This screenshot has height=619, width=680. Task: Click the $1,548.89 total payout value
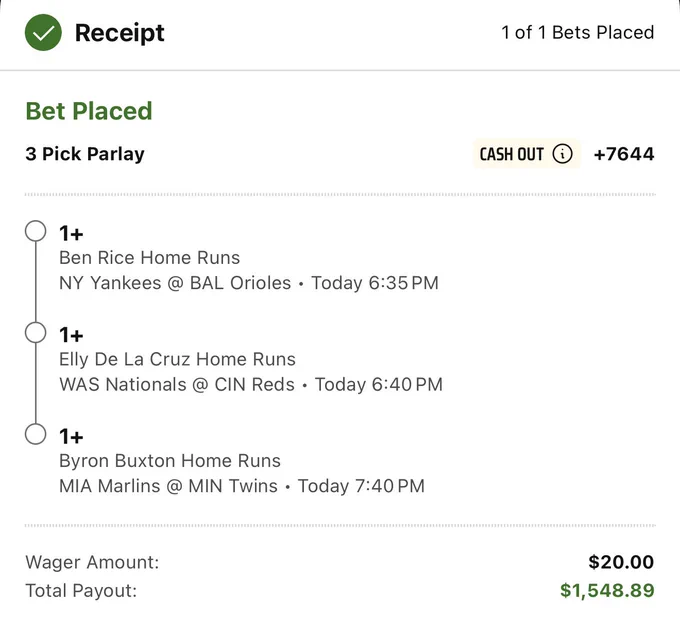pos(607,590)
